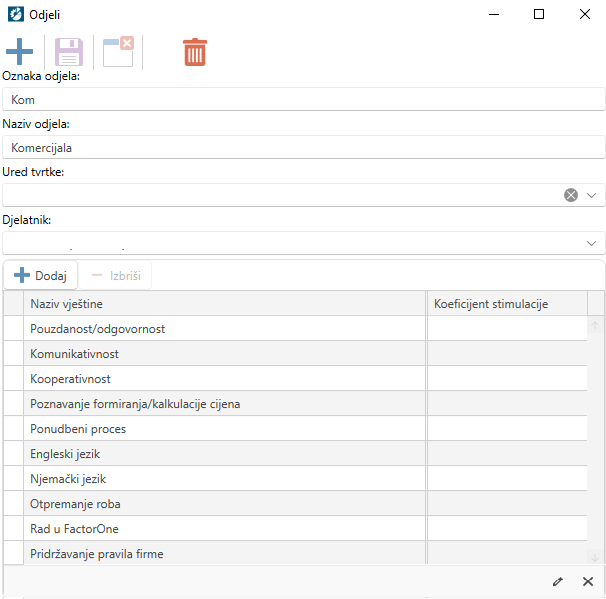Select the Ponudbeni proces row
The height and width of the screenshot is (599, 606).
(x=295, y=429)
